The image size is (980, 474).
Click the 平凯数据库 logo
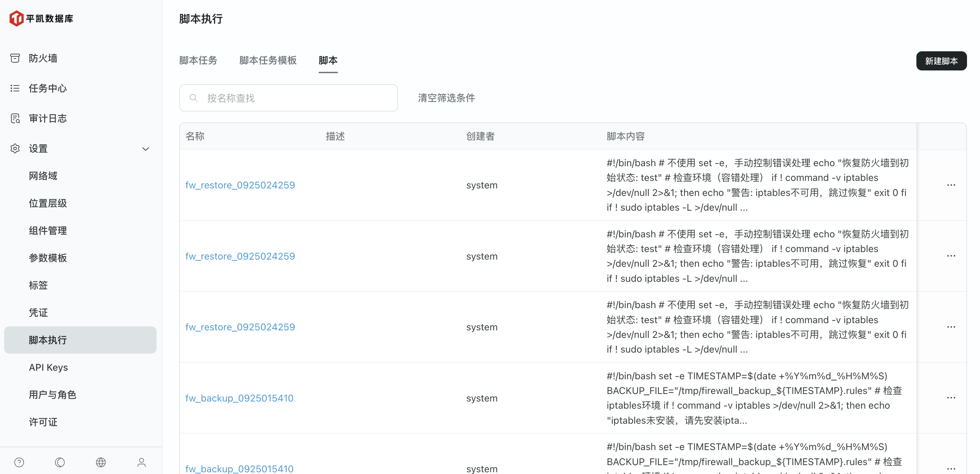click(x=41, y=18)
